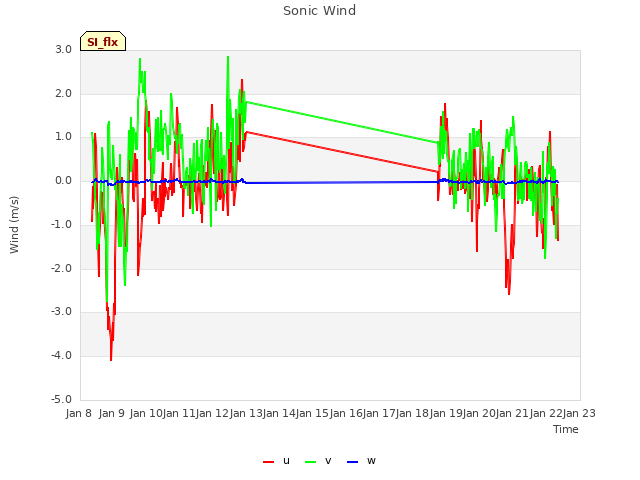The width and height of the screenshot is (640, 480).
Task: Click the -3.0 y-axis tick label
Action: click(x=61, y=312)
